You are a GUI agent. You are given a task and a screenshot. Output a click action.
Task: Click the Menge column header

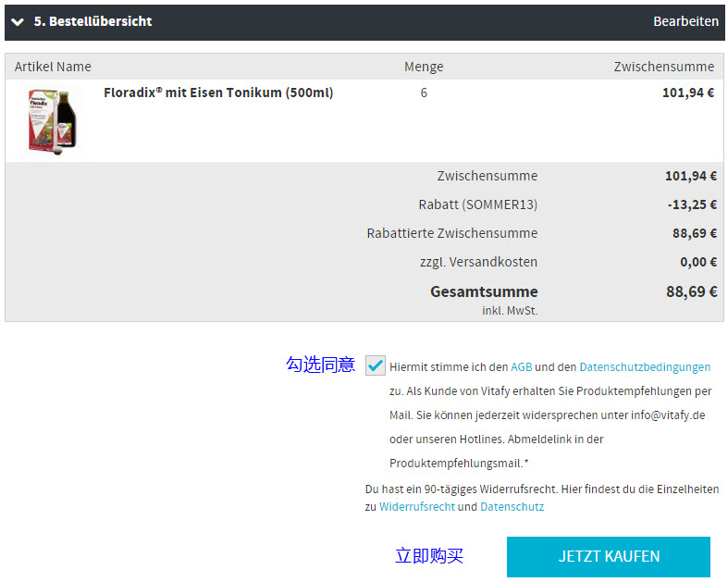click(424, 67)
